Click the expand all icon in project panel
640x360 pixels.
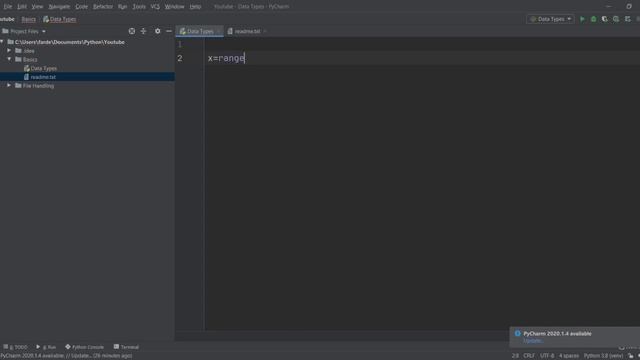coord(143,31)
